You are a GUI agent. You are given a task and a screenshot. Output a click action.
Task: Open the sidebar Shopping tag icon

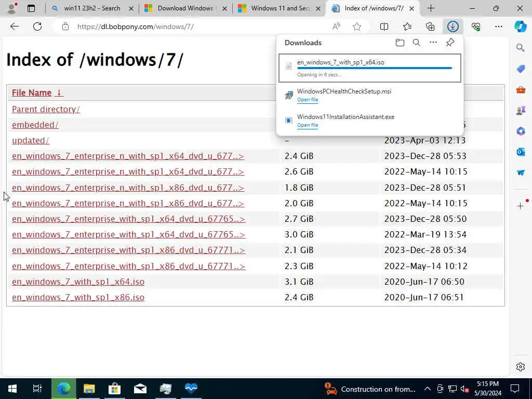521,69
